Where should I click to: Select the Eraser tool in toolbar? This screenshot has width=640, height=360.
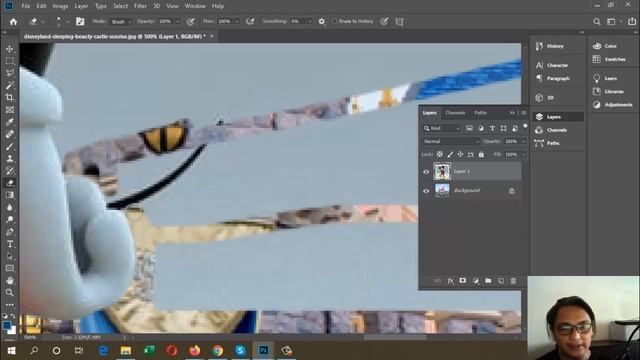coord(10,183)
